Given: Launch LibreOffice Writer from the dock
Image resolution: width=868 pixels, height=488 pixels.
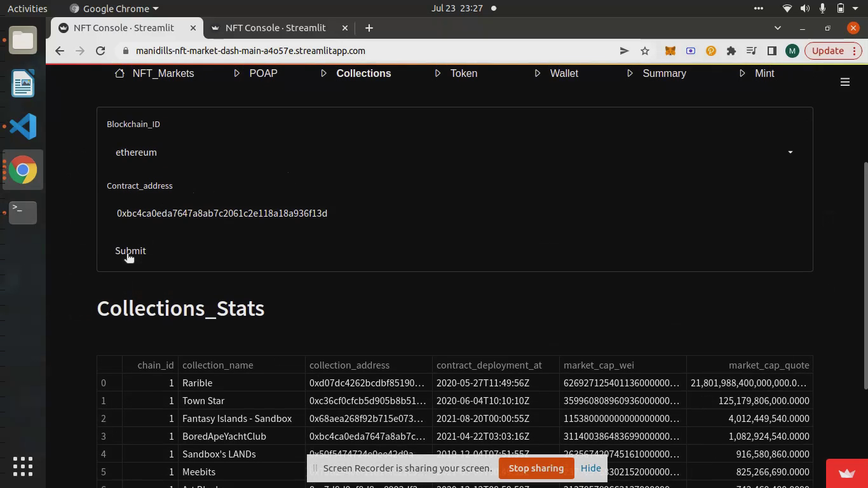Looking at the screenshot, I should 23,84.
